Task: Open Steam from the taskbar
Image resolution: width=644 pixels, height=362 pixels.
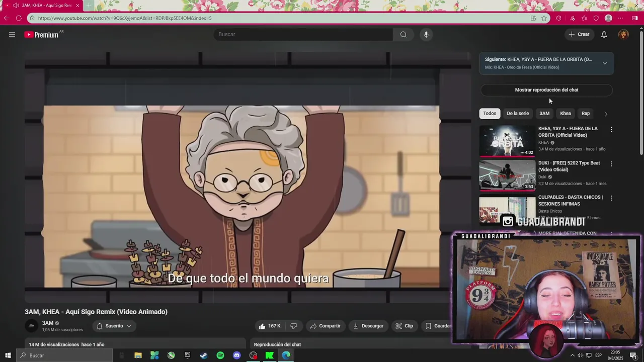Action: [x=204, y=355]
